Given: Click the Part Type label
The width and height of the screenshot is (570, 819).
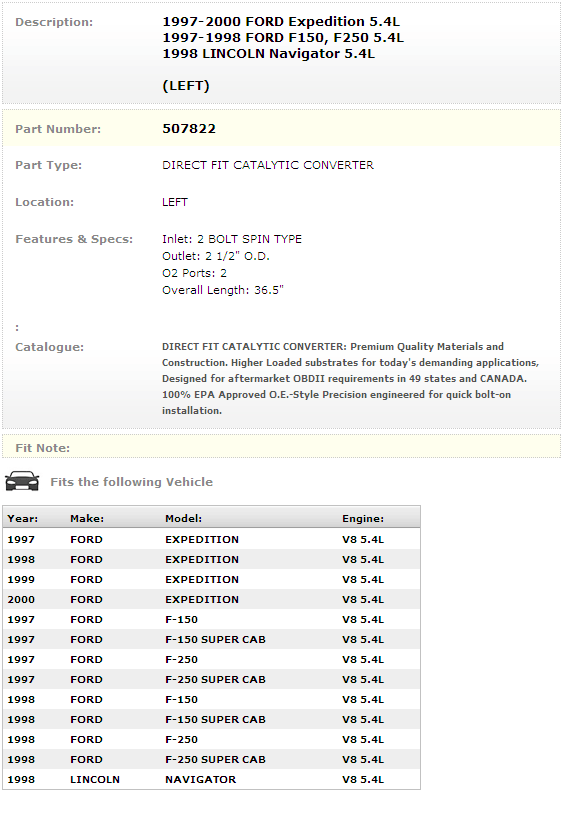Looking at the screenshot, I should coord(49,165).
